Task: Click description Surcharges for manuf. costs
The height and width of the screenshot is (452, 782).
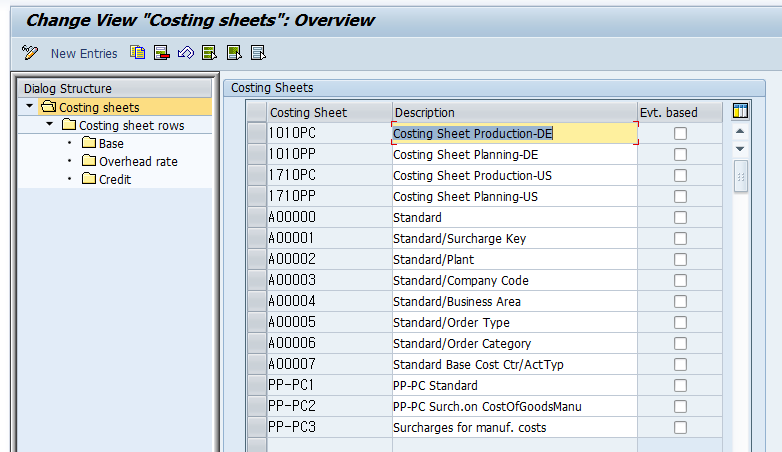Action: 515,427
